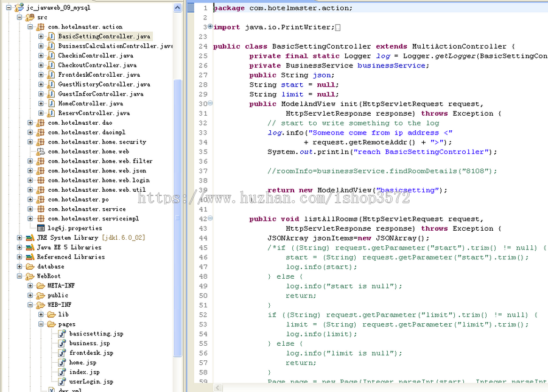Collapse the src folder node

point(19,17)
